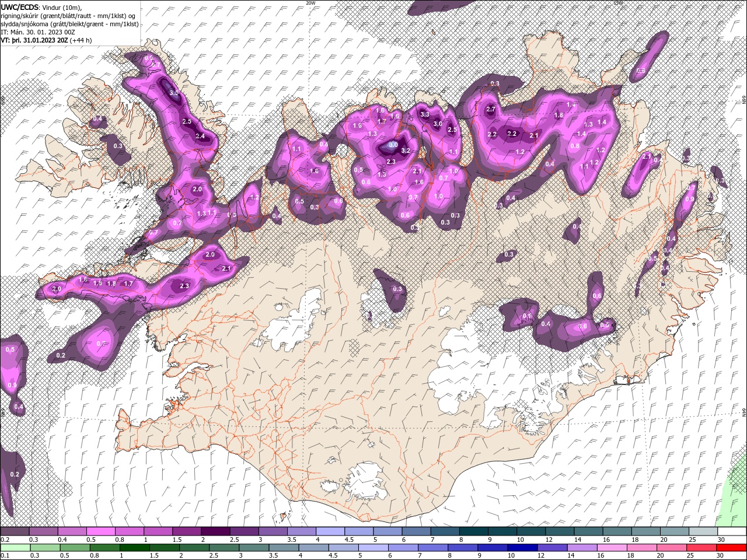Pick the pink bottom-row swatch between 18 and 20
The height and width of the screenshot is (560, 747).
tap(642, 547)
